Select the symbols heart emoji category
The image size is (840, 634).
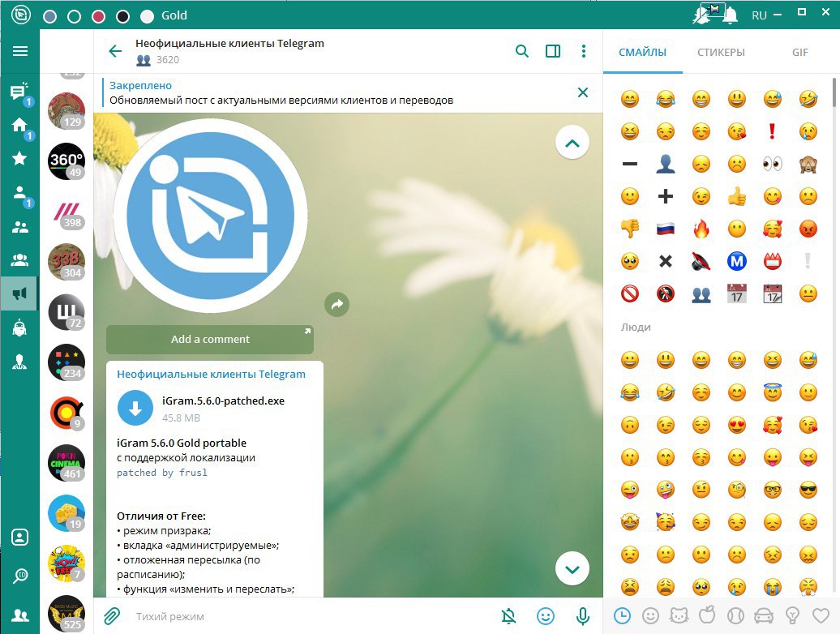pos(821,616)
